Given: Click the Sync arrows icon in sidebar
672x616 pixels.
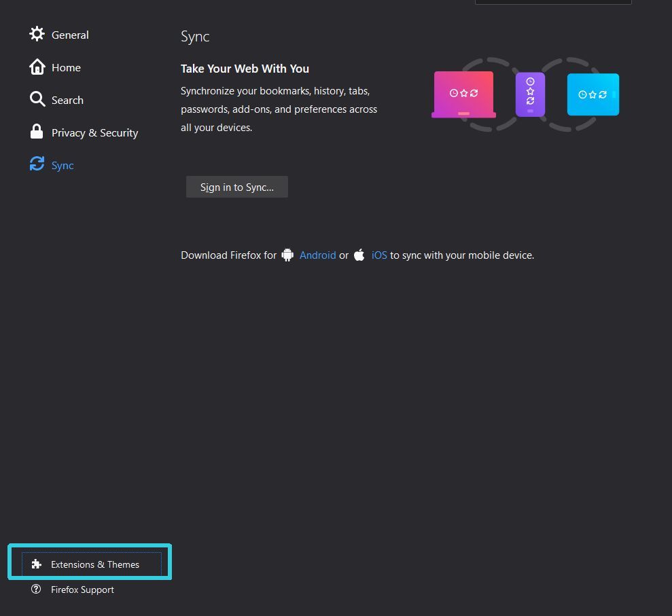Looking at the screenshot, I should [37, 164].
